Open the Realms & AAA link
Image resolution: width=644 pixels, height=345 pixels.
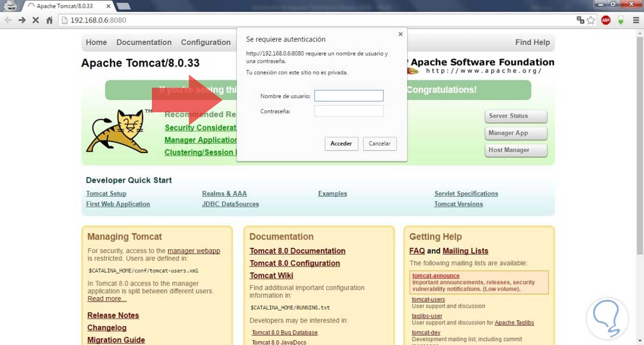[x=224, y=193]
